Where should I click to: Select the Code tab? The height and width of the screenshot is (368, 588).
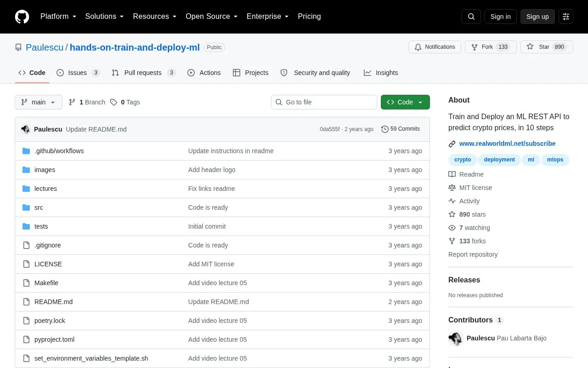coord(32,73)
